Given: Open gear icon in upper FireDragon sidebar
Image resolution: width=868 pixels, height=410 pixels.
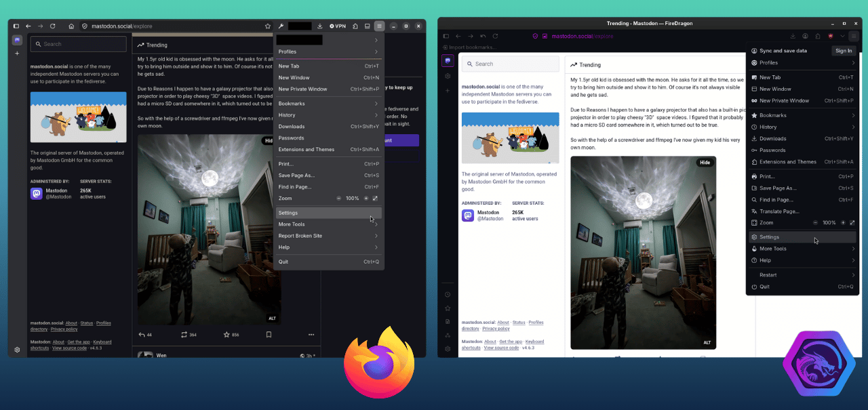Looking at the screenshot, I should click(x=448, y=76).
